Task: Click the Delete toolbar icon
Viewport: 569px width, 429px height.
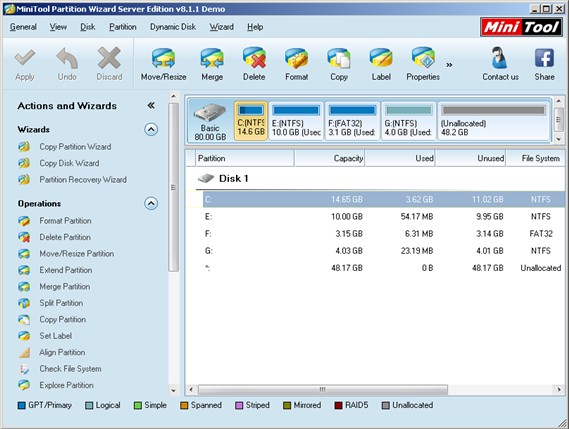Action: coord(254,58)
